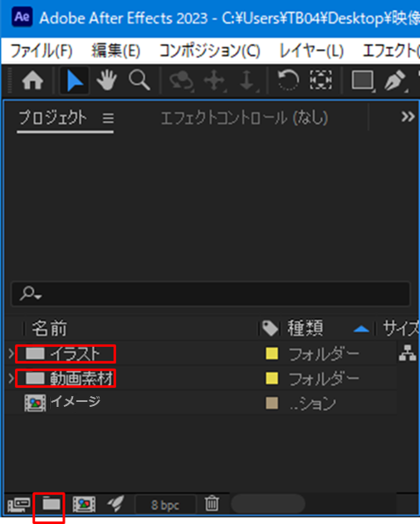This screenshot has width=420, height=524.
Task: Delete selected item with the trash icon
Action: [x=212, y=503]
